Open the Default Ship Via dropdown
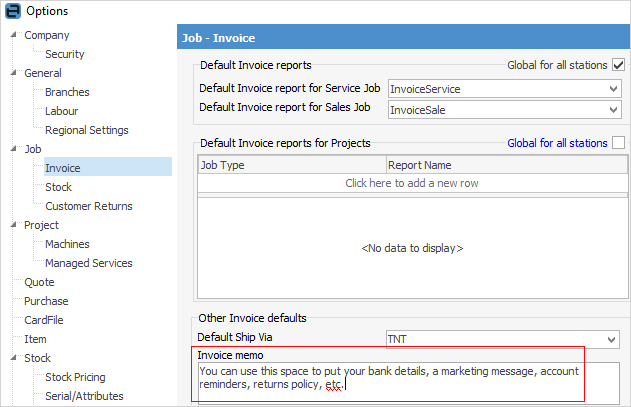The width and height of the screenshot is (631, 407). 613,339
